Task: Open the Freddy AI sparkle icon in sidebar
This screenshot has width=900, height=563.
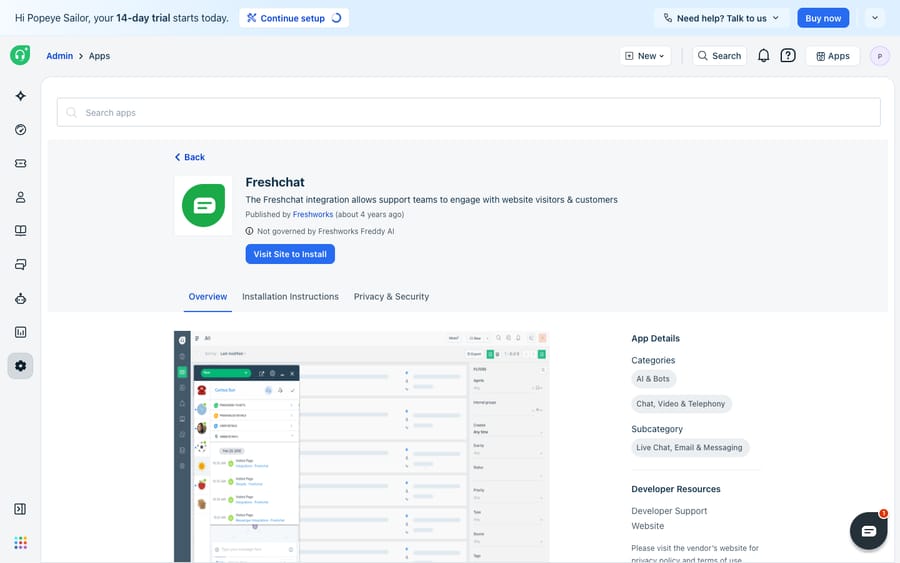Action: [x=21, y=96]
